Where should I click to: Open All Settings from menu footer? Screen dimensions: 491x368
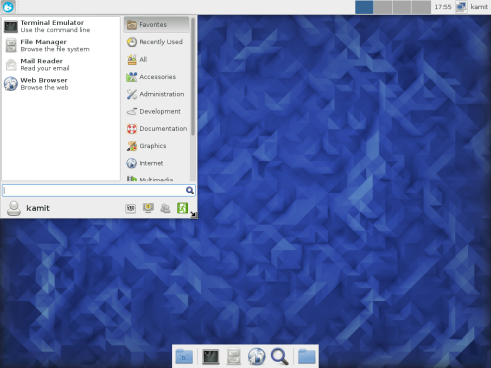click(131, 208)
